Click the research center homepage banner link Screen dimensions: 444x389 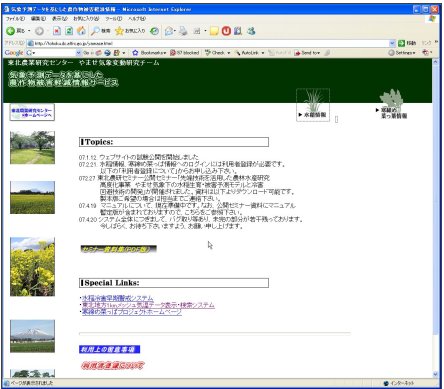click(x=32, y=112)
